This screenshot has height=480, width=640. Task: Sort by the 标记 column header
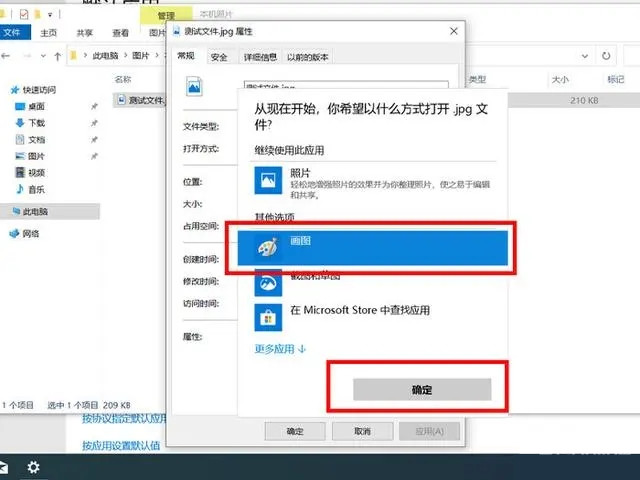[x=616, y=79]
